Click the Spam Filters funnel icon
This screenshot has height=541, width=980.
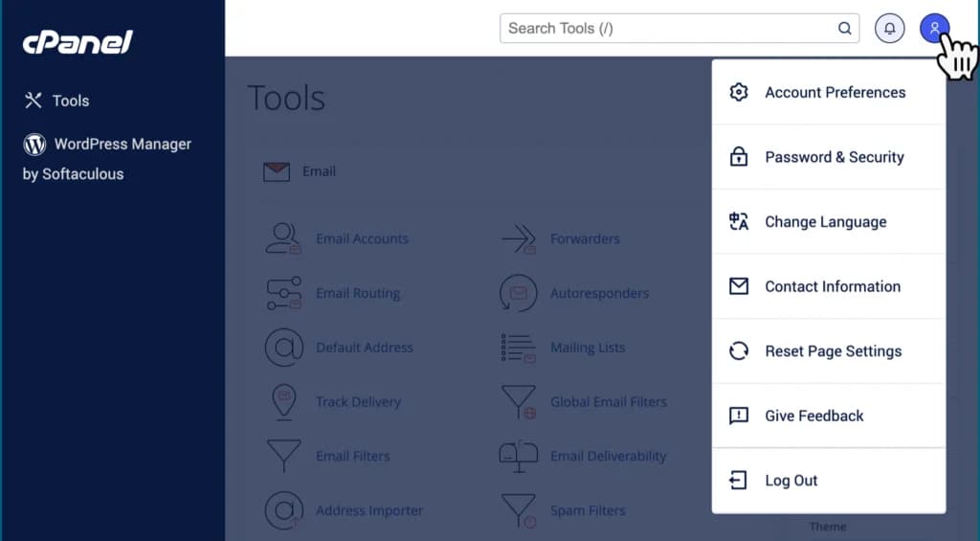(x=519, y=510)
